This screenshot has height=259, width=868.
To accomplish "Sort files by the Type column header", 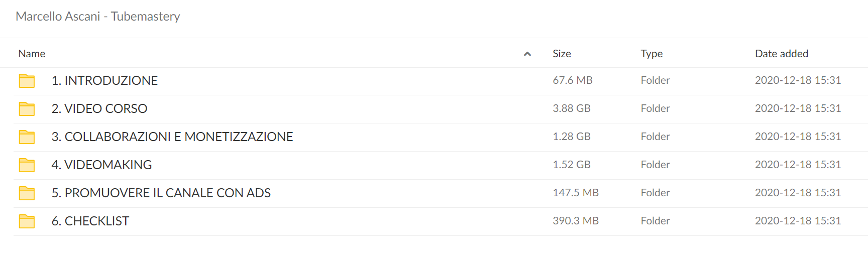I will pos(652,54).
